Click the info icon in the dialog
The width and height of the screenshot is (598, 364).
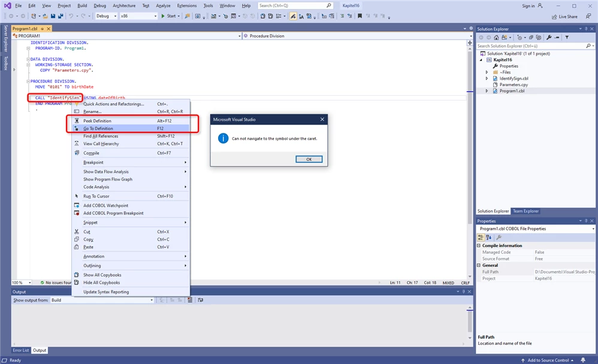[223, 138]
